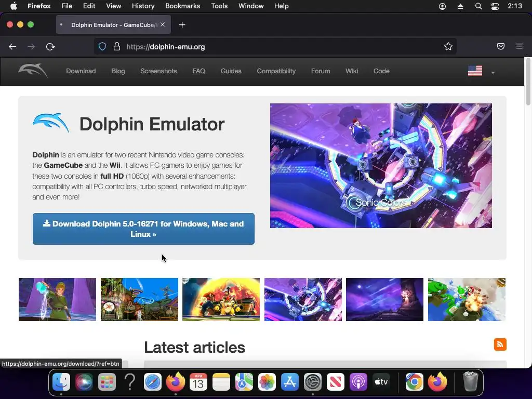Bookmark this page with the star icon

point(448,46)
